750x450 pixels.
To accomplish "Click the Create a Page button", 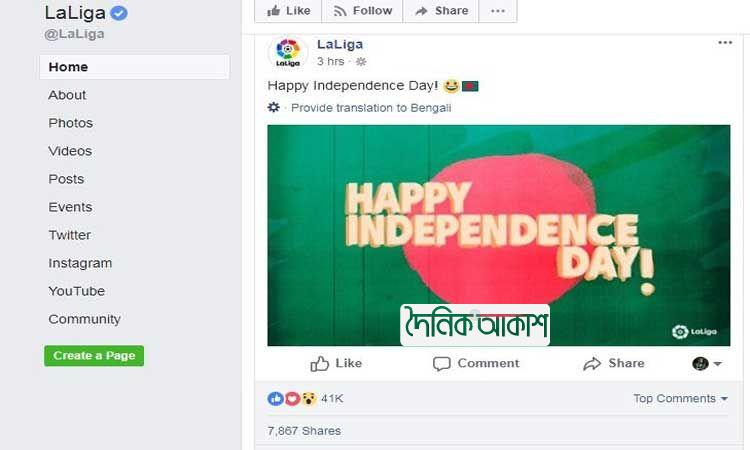I will click(94, 355).
